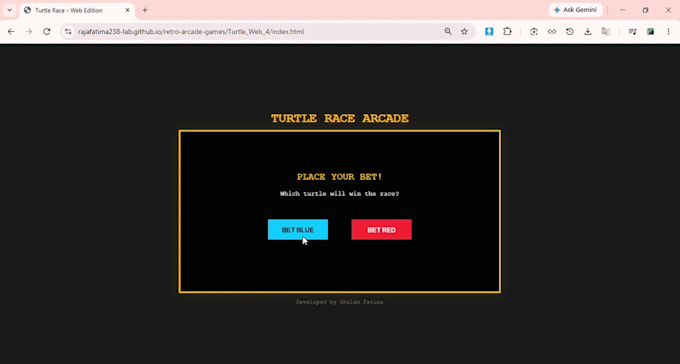This screenshot has height=364, width=680.
Task: Close the Turtle Race tab
Action: [x=128, y=10]
